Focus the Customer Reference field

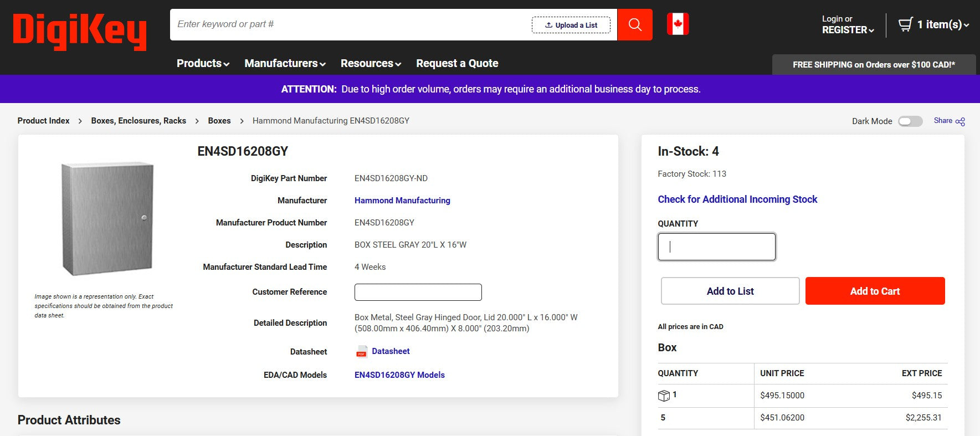click(418, 292)
